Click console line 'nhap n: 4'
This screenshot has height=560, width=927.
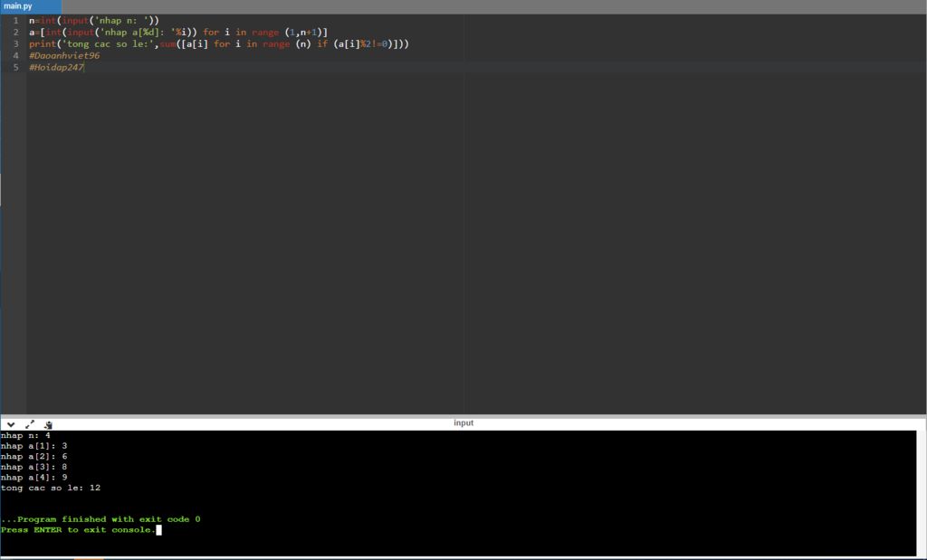click(x=25, y=435)
